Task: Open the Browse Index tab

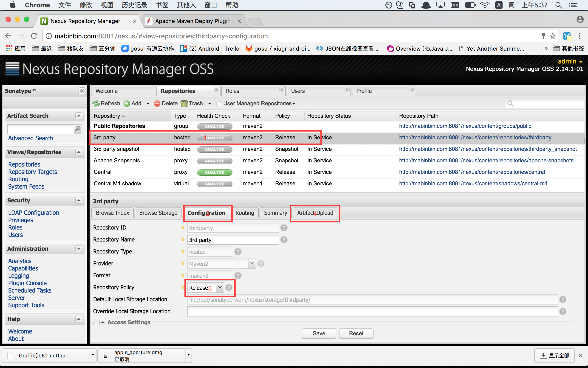Action: click(113, 213)
